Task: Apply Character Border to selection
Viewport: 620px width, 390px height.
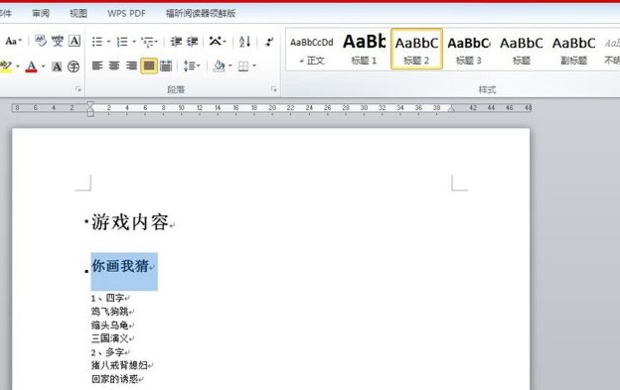Action: point(74,41)
